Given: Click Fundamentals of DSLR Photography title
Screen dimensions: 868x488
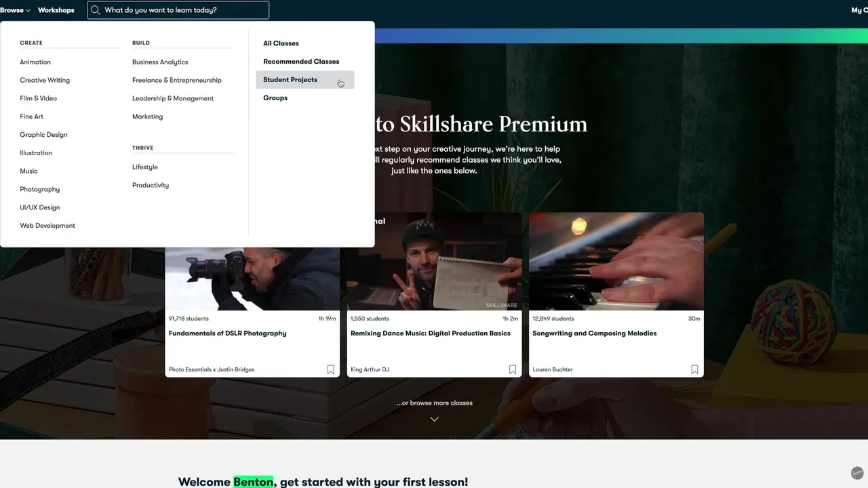Looking at the screenshot, I should (x=227, y=333).
